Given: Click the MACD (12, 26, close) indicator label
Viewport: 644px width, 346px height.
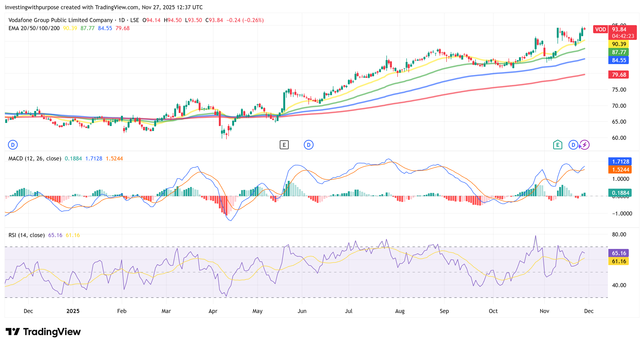Looking at the screenshot, I should pyautogui.click(x=35, y=159).
